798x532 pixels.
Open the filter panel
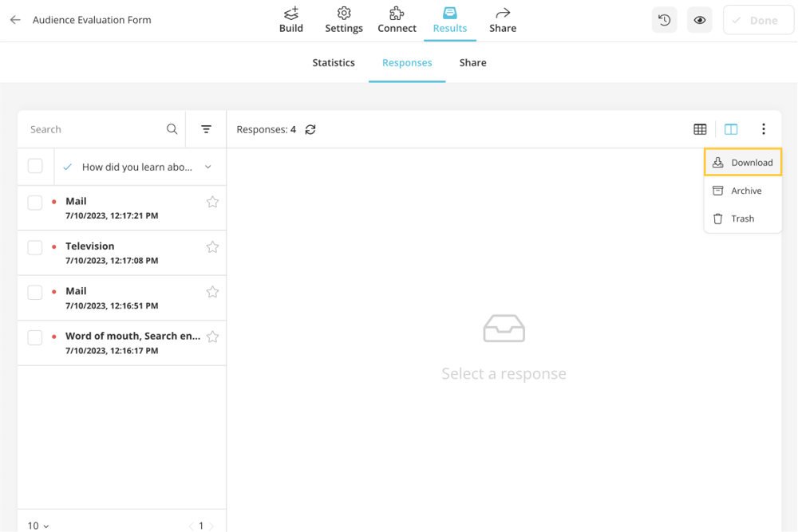coord(206,128)
